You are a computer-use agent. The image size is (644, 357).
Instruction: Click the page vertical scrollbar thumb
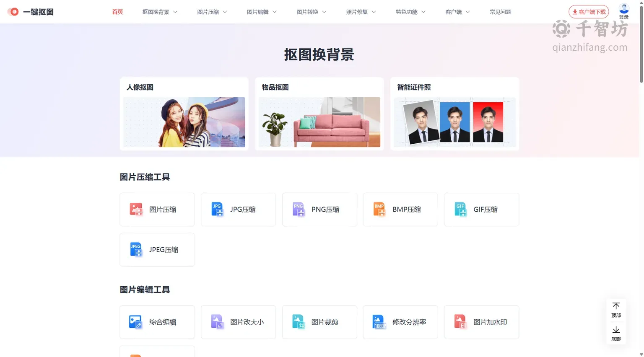(x=641, y=44)
